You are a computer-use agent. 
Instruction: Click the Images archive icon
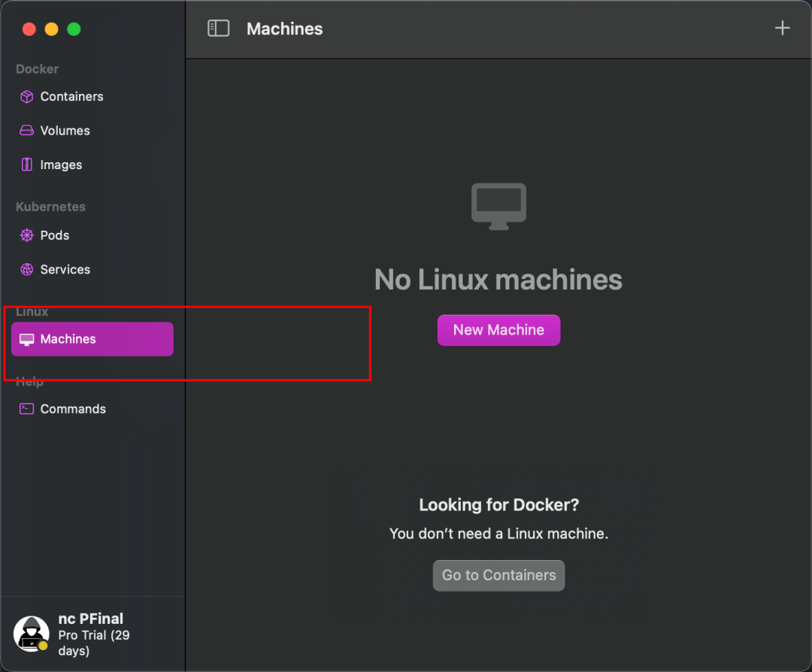click(26, 165)
